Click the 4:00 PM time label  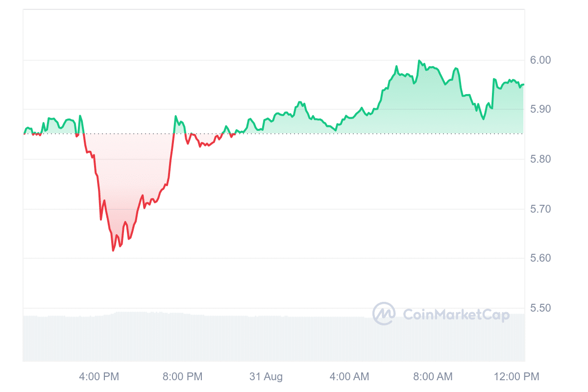[99, 377]
